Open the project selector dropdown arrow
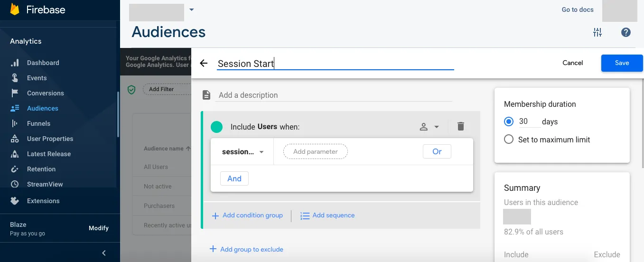 pos(192,9)
